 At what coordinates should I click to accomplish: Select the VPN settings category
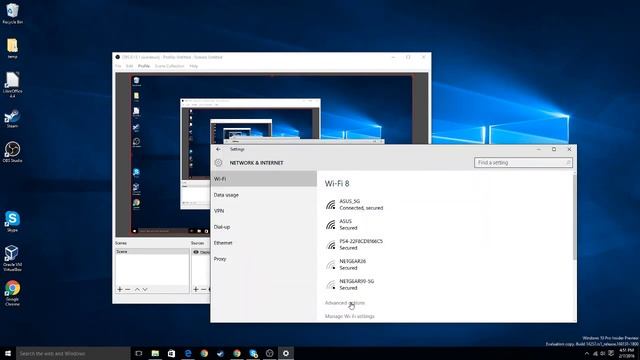[x=264, y=211]
